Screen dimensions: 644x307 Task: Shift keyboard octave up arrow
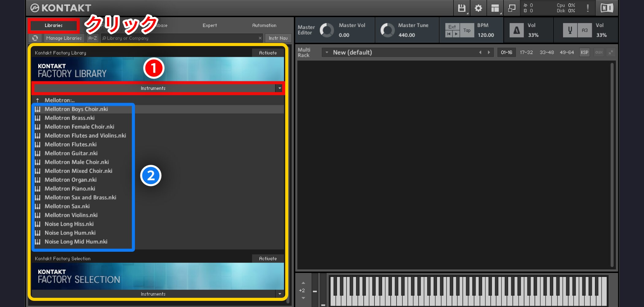click(303, 283)
